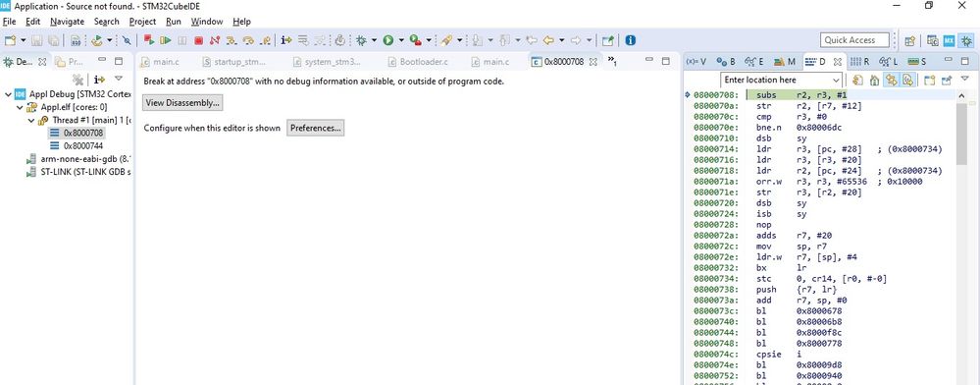
Task: Click the Skip All Breakpoints icon
Action: coord(127,40)
